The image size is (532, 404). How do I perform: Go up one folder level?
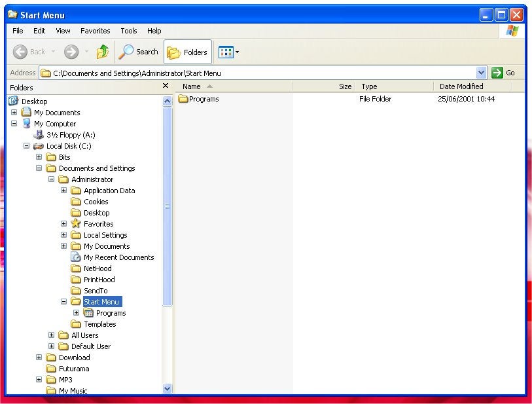tap(103, 52)
